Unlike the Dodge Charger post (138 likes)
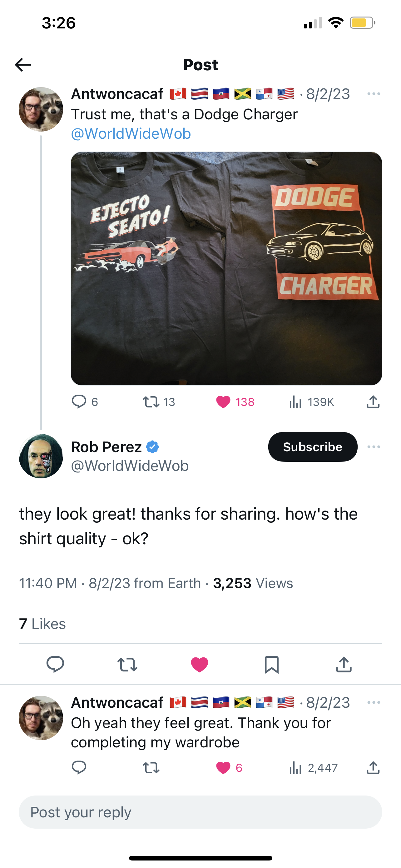The width and height of the screenshot is (401, 868). [x=223, y=402]
